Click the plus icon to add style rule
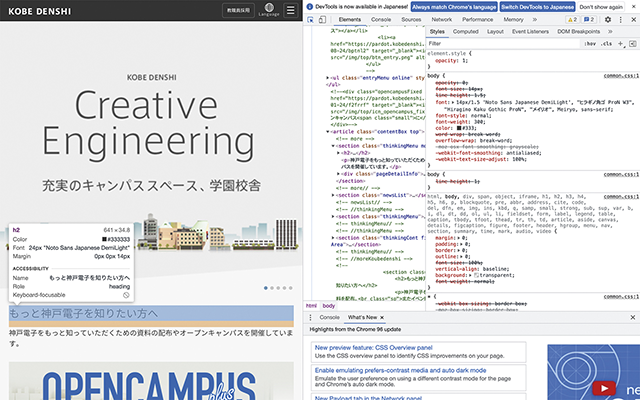 pyautogui.click(x=620, y=44)
